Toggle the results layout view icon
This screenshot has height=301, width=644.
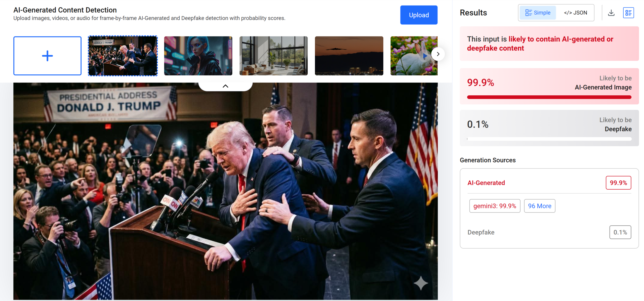(x=628, y=13)
